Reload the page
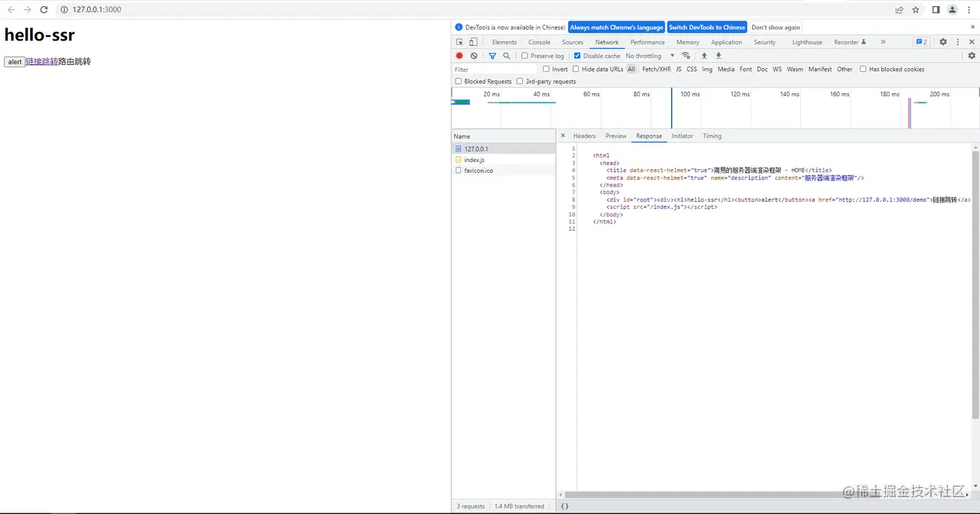Viewport: 980px width, 514px height. pyautogui.click(x=44, y=10)
